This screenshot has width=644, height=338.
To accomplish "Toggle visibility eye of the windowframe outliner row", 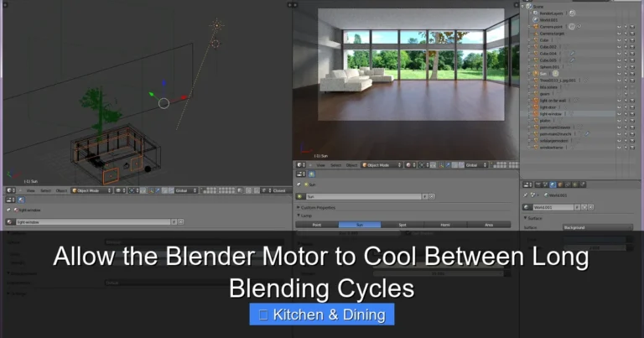I will tap(619, 147).
